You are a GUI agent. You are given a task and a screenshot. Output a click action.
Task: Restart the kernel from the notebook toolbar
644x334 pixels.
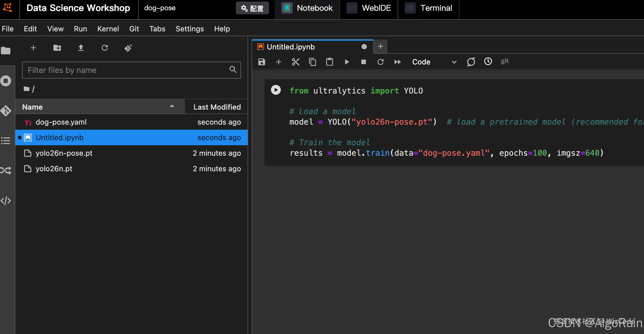[381, 62]
